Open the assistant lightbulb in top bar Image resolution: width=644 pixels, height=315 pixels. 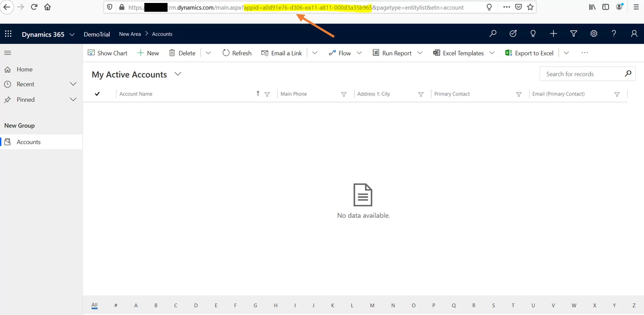coord(533,34)
